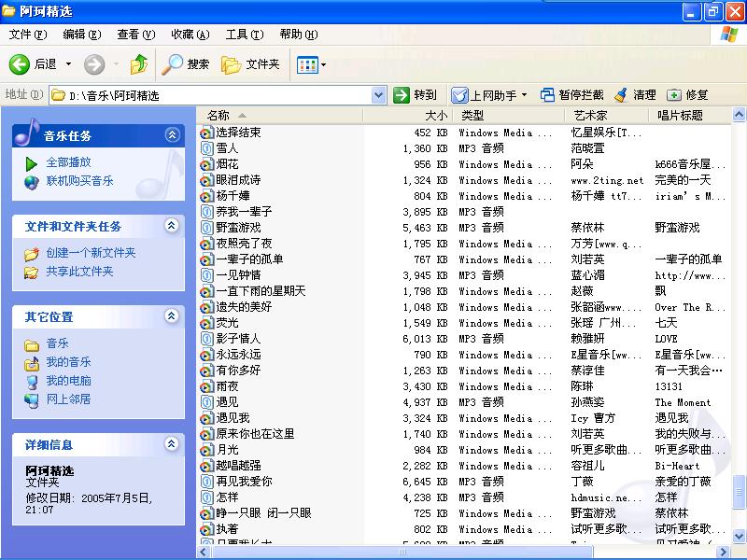Click the 清理 broom icon

click(621, 95)
